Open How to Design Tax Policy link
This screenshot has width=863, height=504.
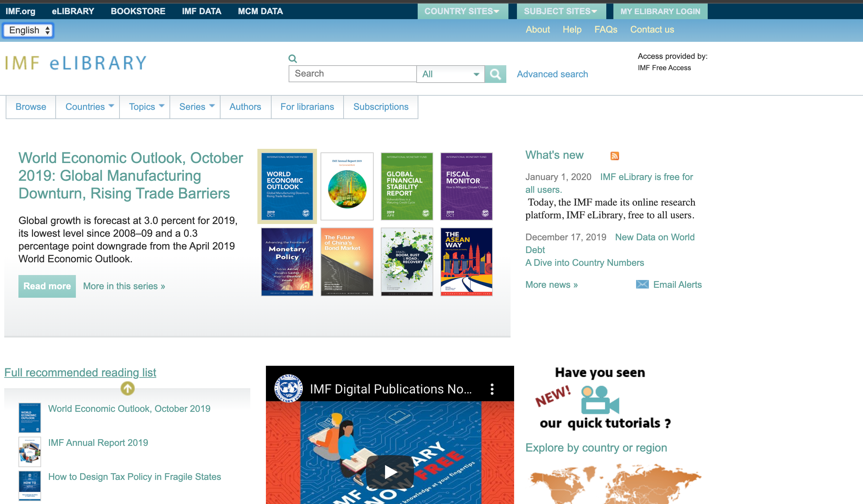[x=135, y=477]
